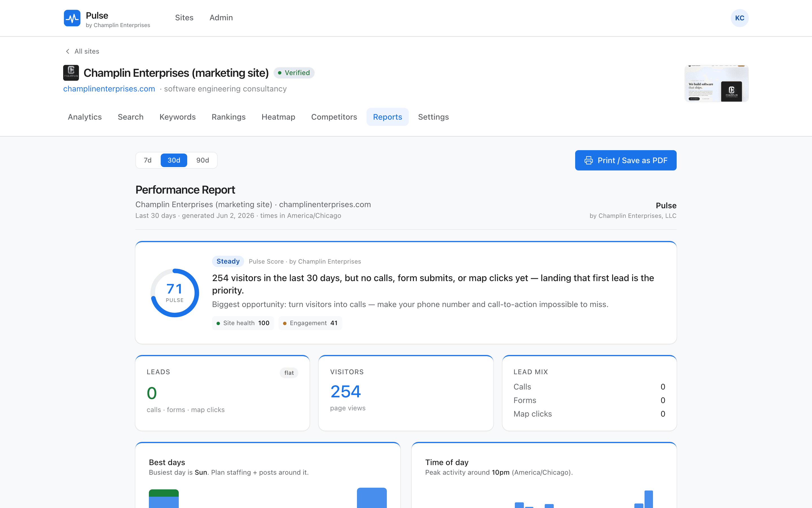This screenshot has height=508, width=812.
Task: Click the Champlin Enterprises site favicon
Action: tap(71, 73)
